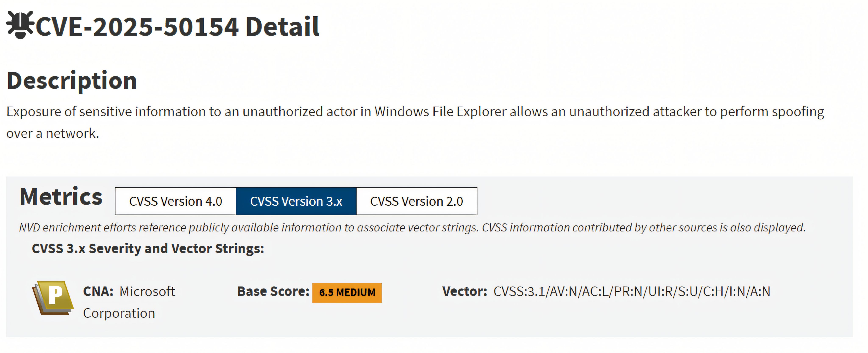Click the CVSS:3.1 vector string
This screenshot has height=353, width=868.
pos(632,292)
